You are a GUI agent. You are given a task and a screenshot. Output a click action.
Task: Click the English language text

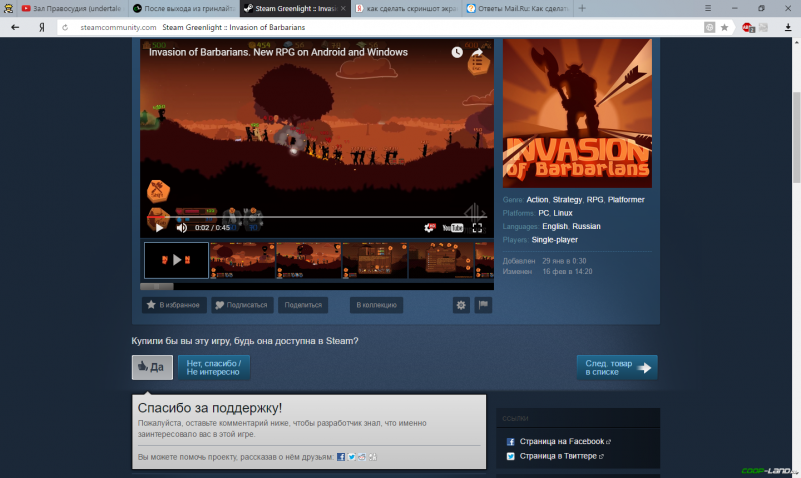pos(555,226)
